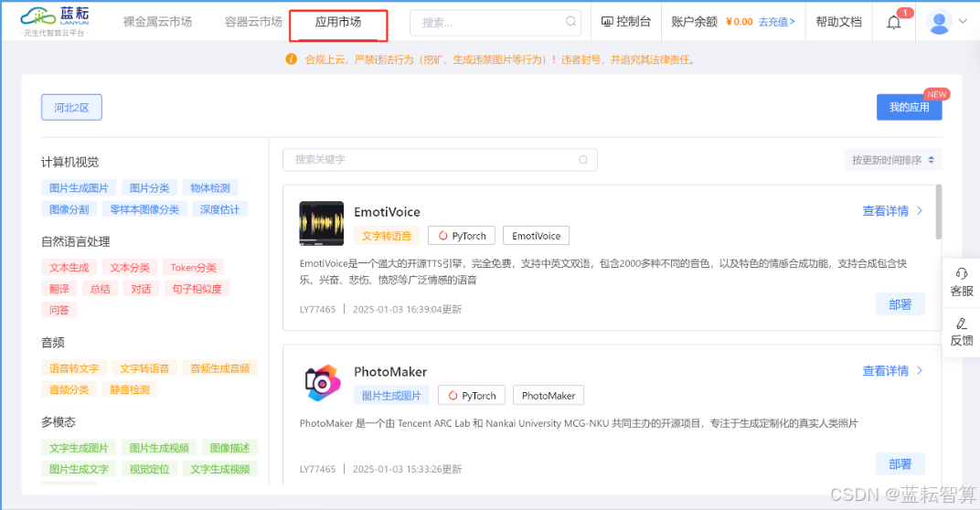Switch to 容器云市场 tab
Image resolution: width=980 pixels, height=510 pixels.
[253, 22]
